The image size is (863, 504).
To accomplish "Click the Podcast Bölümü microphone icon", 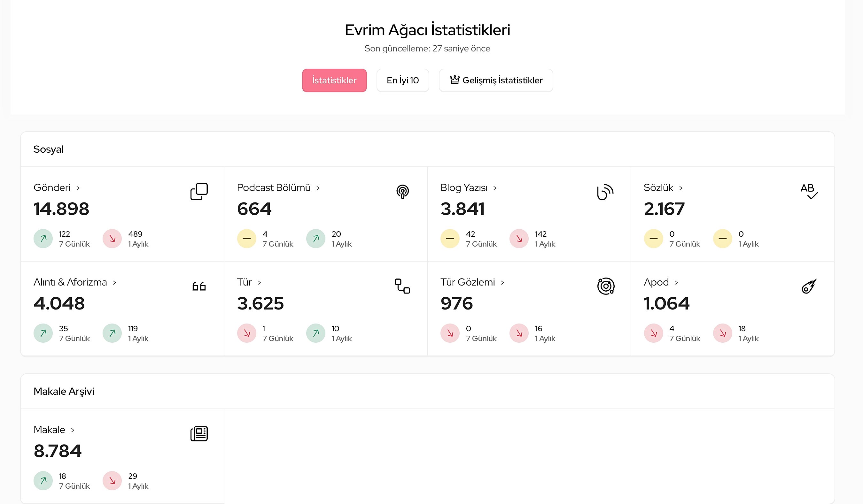I will (x=402, y=192).
